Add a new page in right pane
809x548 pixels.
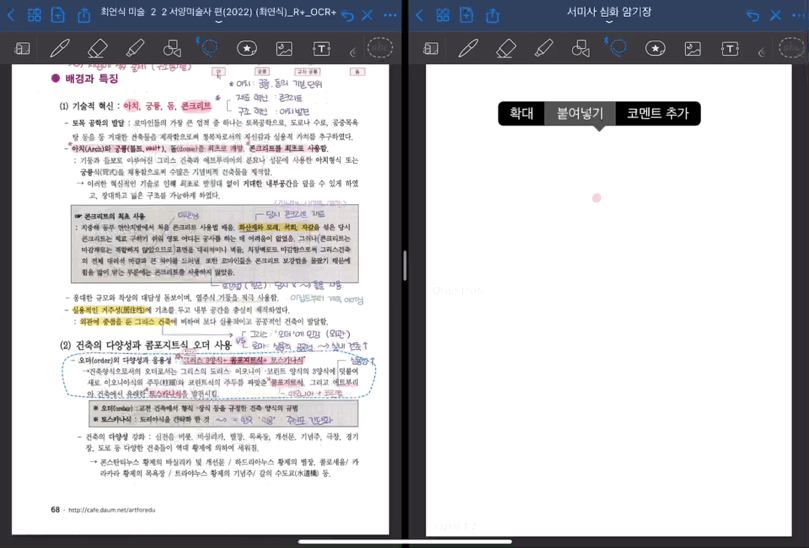click(x=467, y=15)
